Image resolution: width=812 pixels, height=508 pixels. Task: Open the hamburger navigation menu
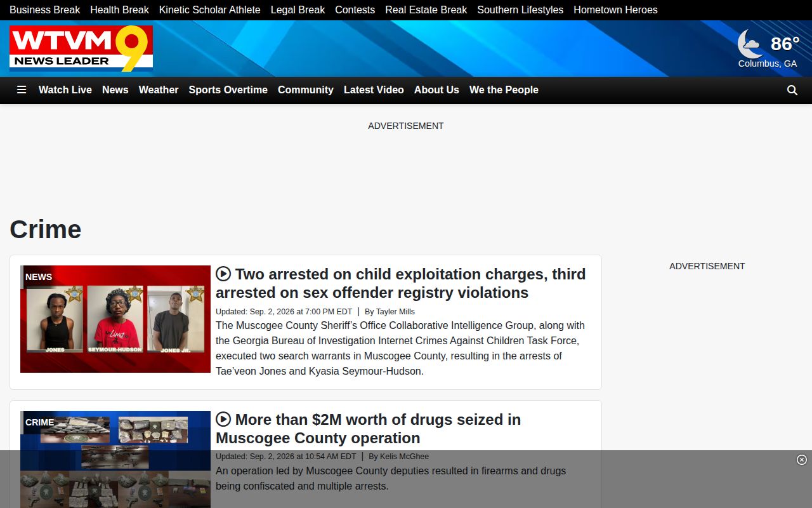[x=22, y=90]
